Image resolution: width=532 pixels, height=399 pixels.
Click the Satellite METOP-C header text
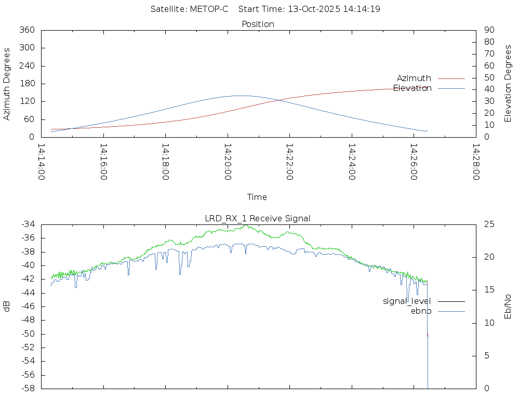tap(189, 9)
